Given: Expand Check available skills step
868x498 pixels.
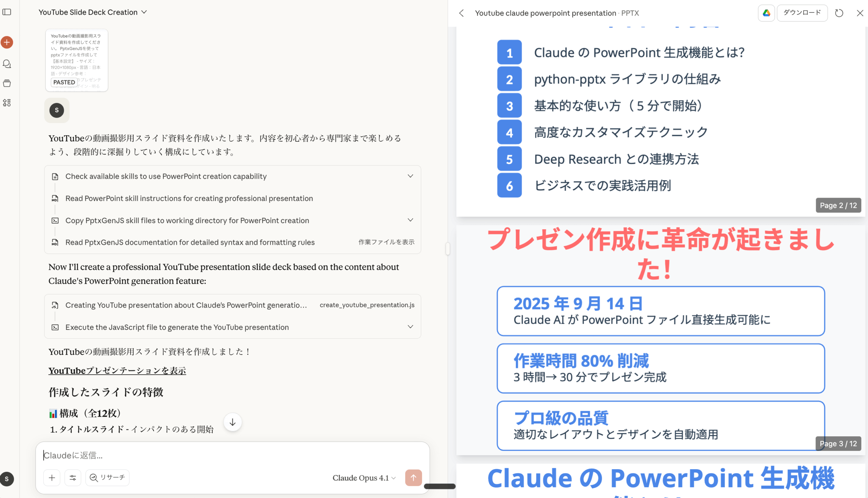Looking at the screenshot, I should 410,176.
